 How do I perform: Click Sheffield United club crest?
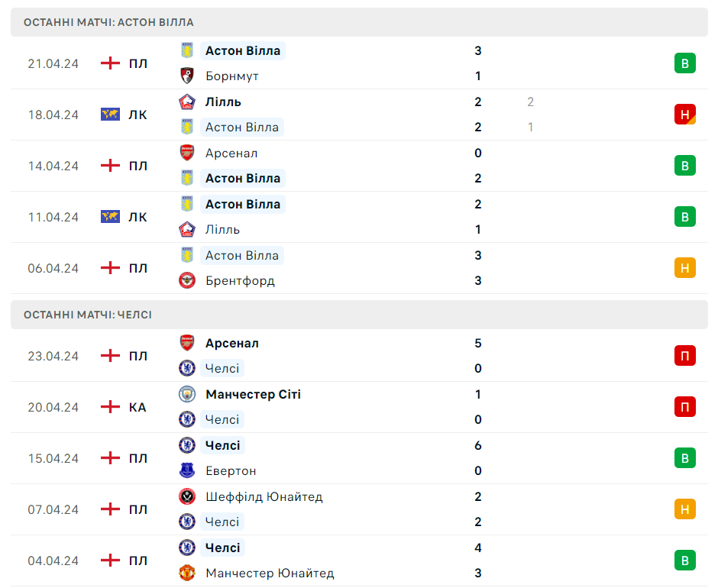[187, 496]
